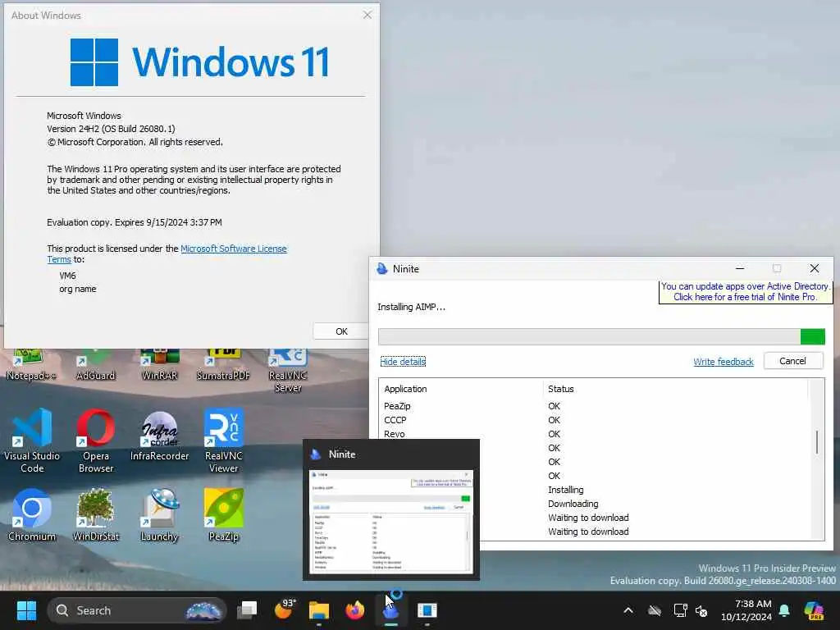Open the clock showing 7:38 AM

[746, 610]
